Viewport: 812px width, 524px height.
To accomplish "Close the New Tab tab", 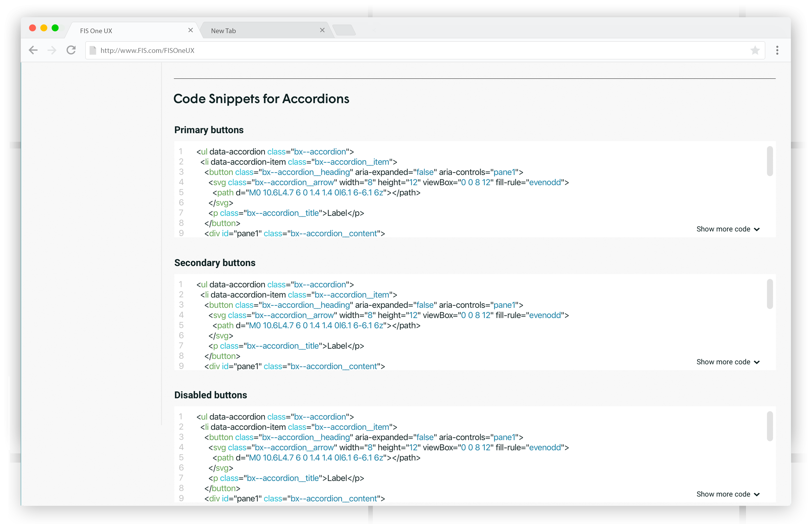I will pyautogui.click(x=322, y=30).
